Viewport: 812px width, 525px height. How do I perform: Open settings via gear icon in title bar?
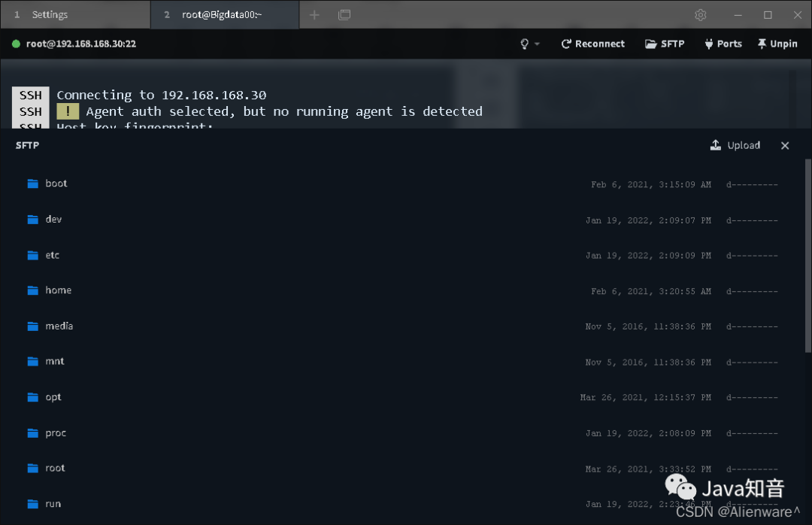[x=701, y=15]
